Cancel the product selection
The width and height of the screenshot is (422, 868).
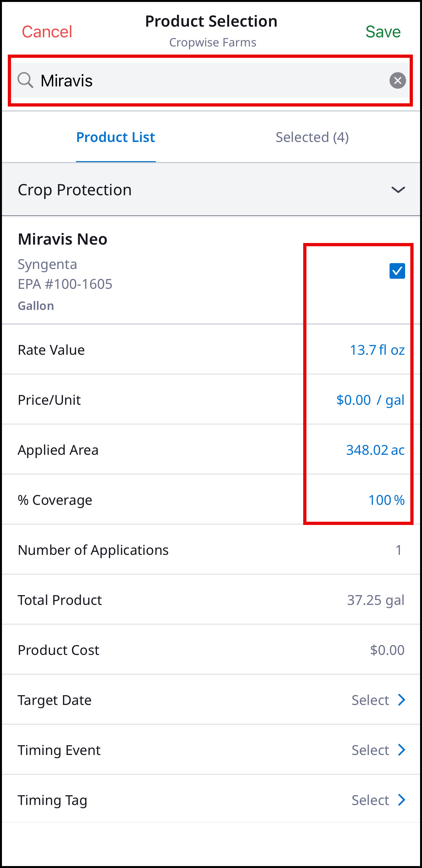[47, 32]
